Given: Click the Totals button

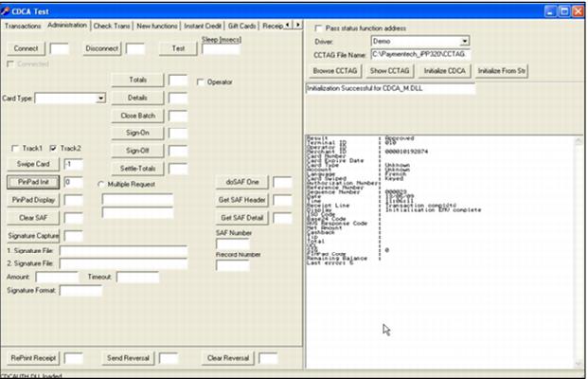Looking at the screenshot, I should pyautogui.click(x=137, y=80).
